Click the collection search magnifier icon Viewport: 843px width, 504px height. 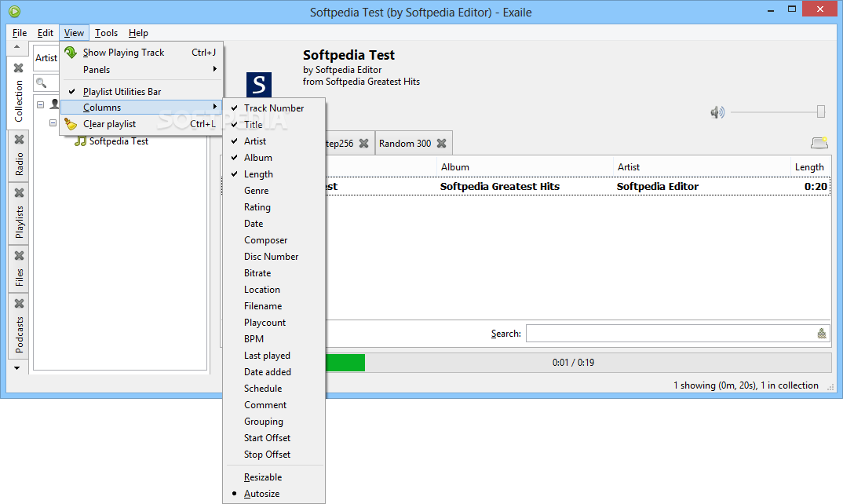coord(41,83)
